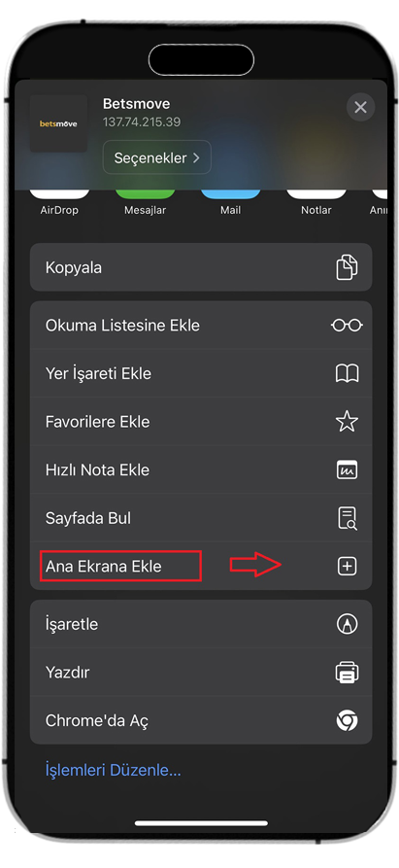The width and height of the screenshot is (399, 868).
Task: Tap the favorites star icon
Action: pyautogui.click(x=347, y=422)
